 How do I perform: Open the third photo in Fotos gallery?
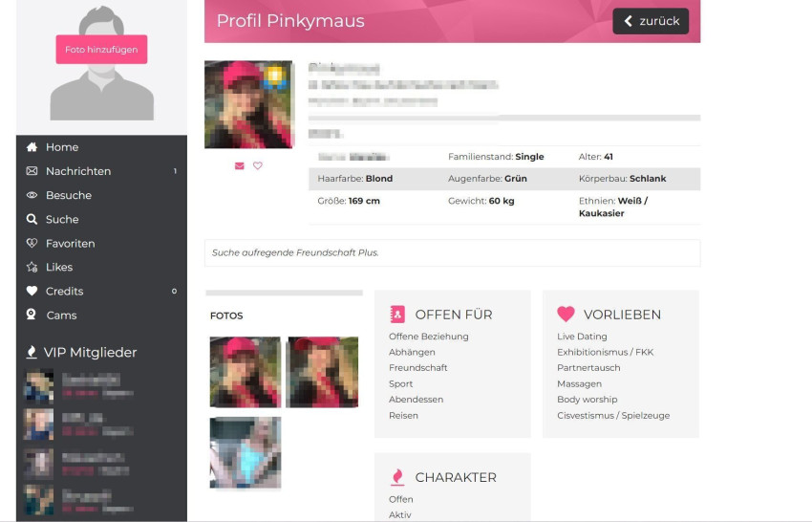(x=245, y=452)
